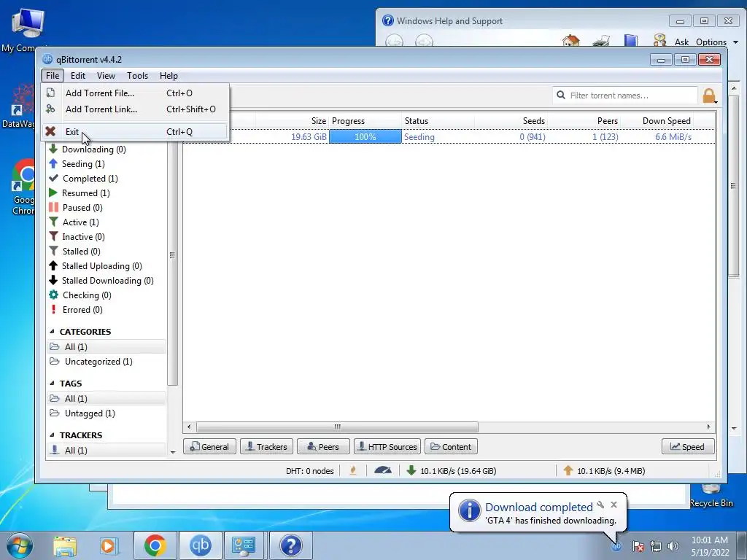
Task: Click the Stalled Uploading up-arrow icon
Action: click(53, 265)
